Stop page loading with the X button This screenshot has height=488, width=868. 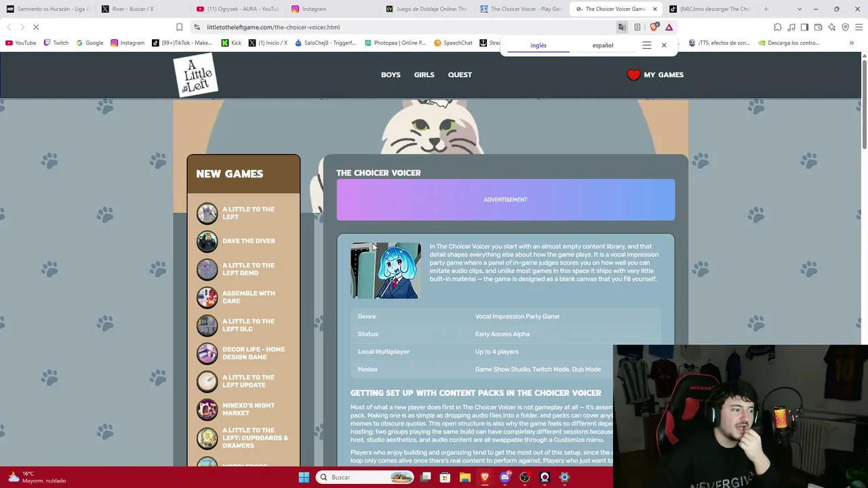pos(36,27)
